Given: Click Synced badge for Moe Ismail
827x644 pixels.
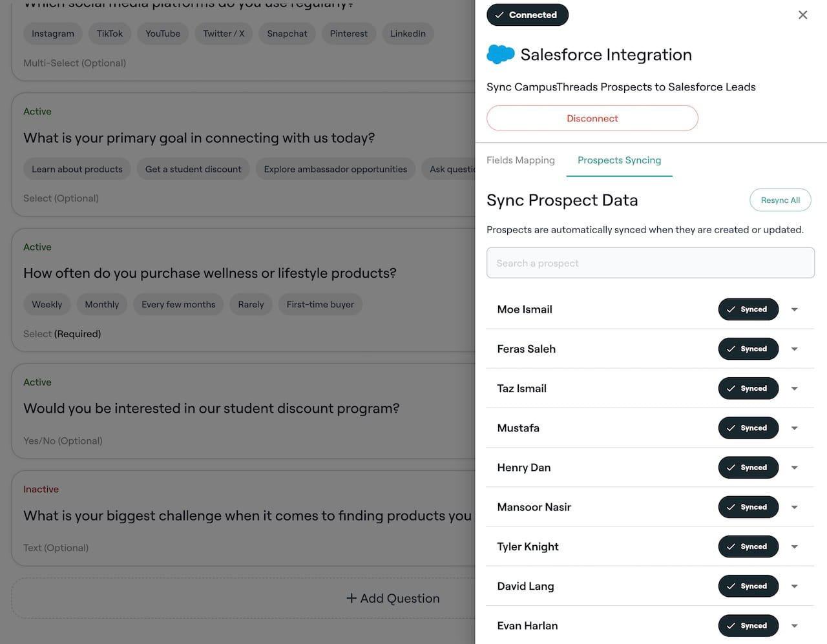Looking at the screenshot, I should pyautogui.click(x=748, y=309).
